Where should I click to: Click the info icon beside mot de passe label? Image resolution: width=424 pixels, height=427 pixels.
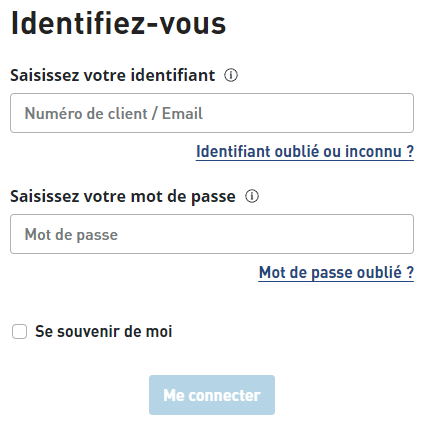[x=252, y=196]
